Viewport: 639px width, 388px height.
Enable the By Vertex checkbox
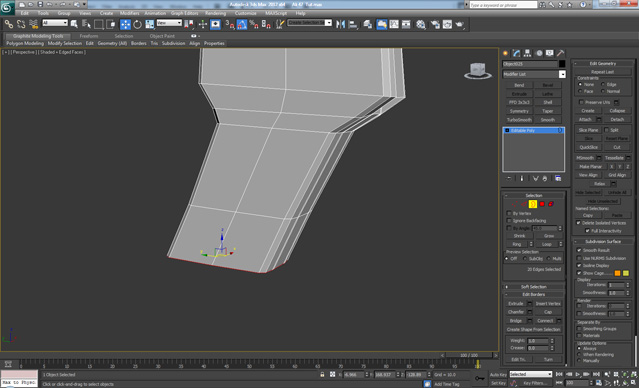pos(509,214)
